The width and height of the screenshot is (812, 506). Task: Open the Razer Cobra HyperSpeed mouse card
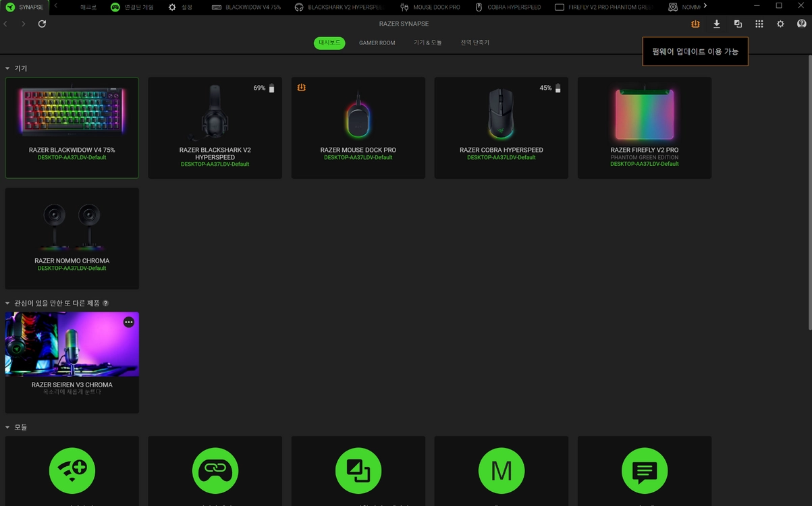(x=502, y=128)
